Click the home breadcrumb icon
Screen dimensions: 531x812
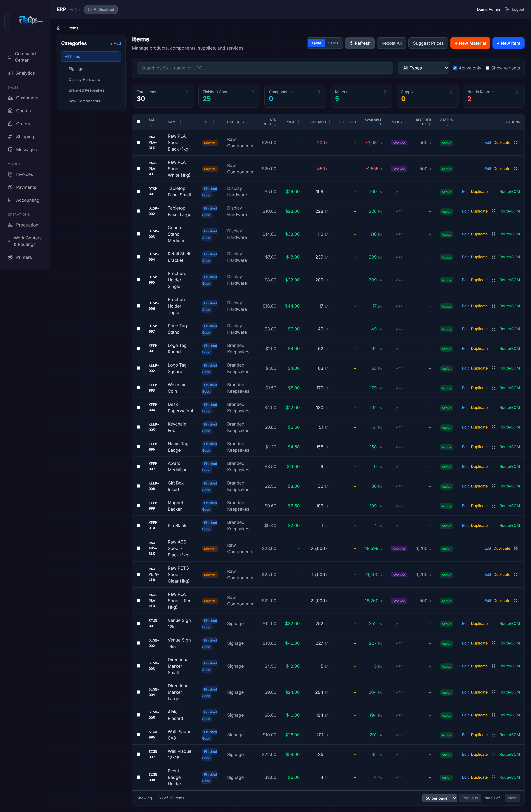click(59, 28)
